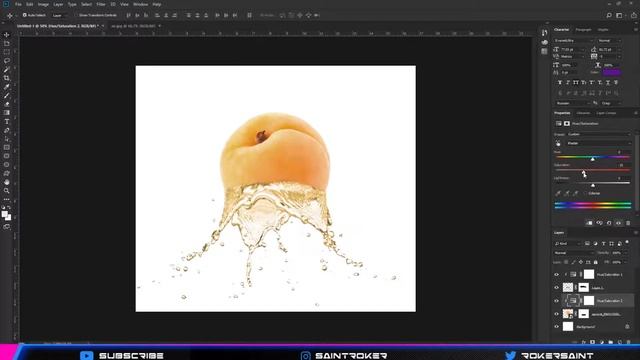Click the font size input field
The width and height of the screenshot is (640, 360).
coord(569,49)
